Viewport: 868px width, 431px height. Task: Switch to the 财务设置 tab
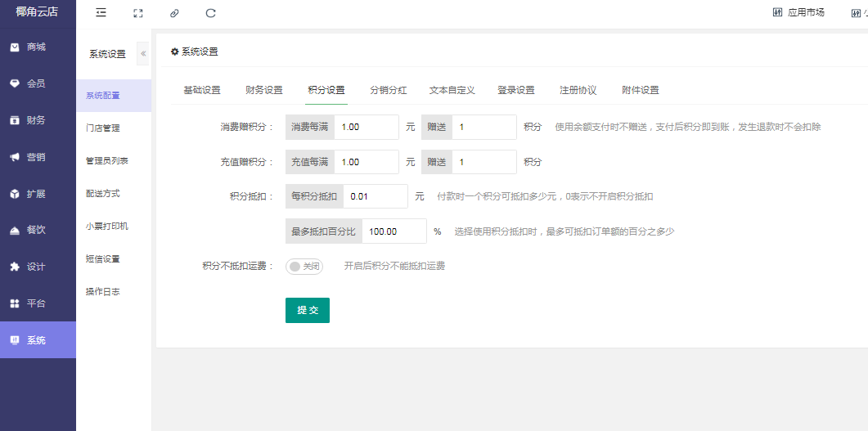coord(264,90)
